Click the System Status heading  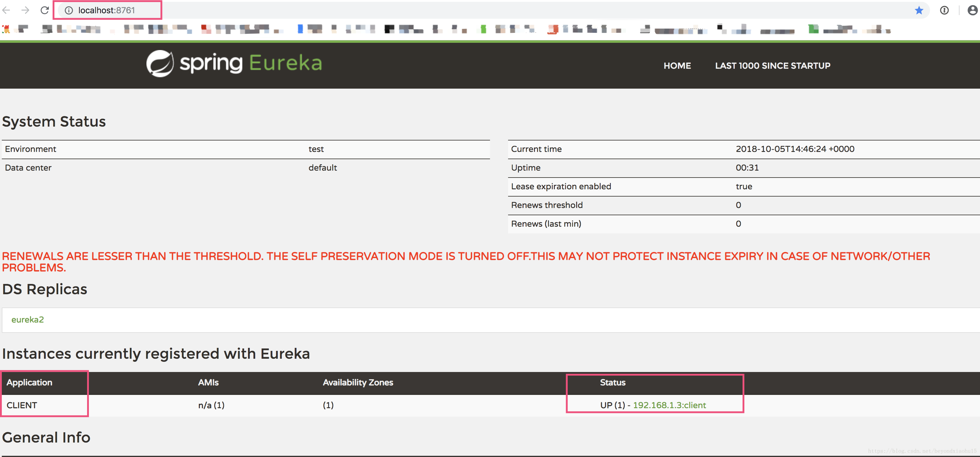point(54,122)
